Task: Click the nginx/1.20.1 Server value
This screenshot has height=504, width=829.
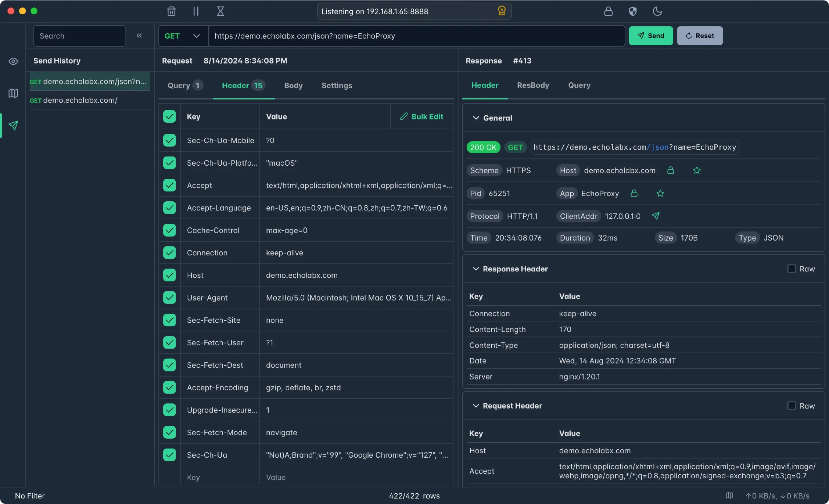Action: tap(579, 377)
